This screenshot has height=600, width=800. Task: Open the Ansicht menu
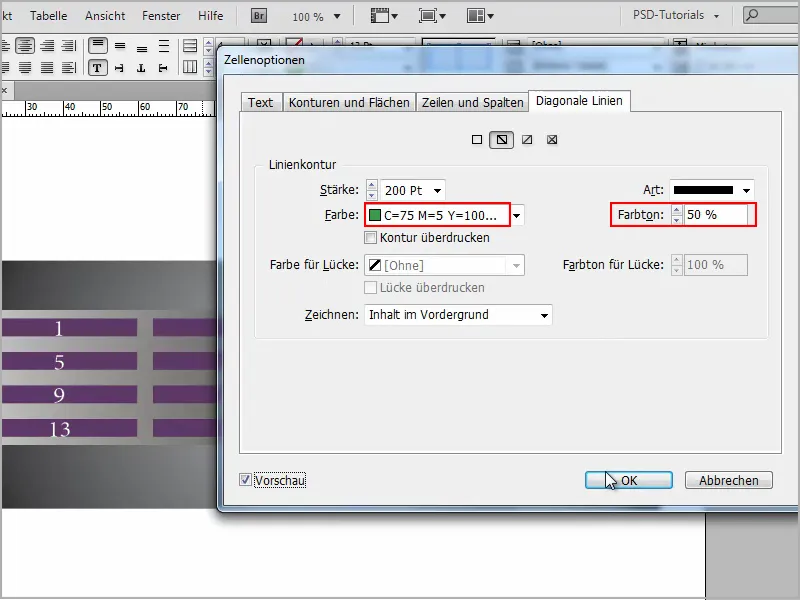tap(105, 16)
